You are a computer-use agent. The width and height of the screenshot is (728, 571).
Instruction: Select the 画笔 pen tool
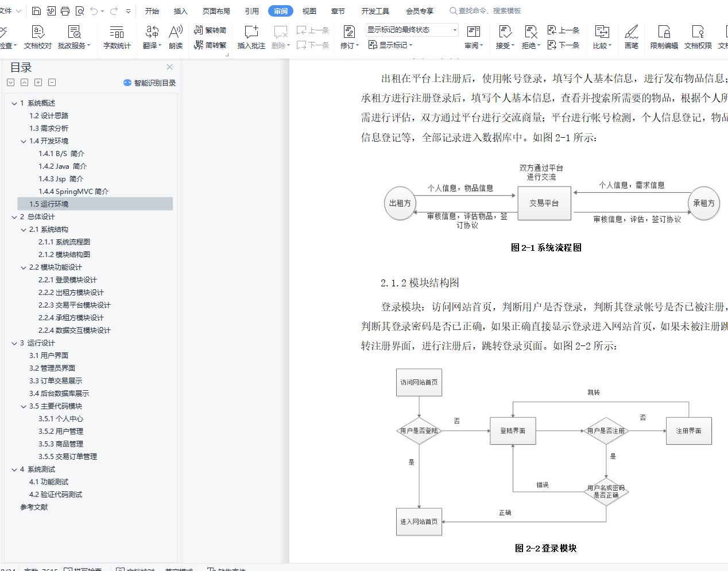(632, 37)
